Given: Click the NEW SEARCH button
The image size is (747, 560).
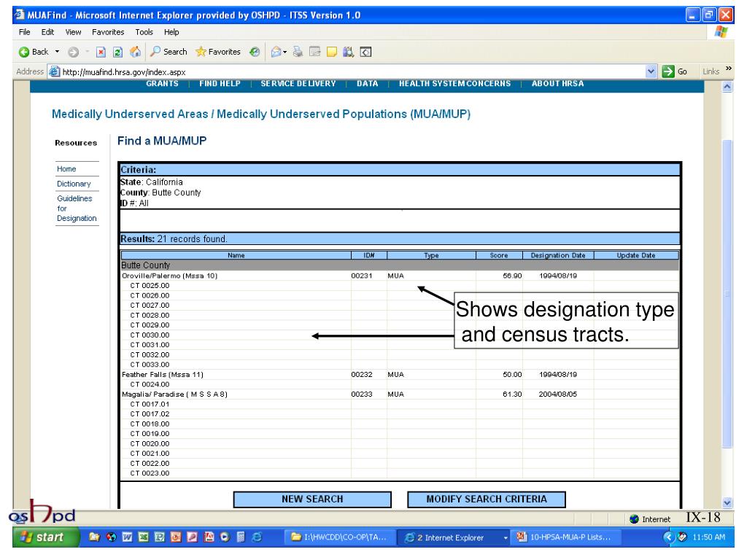Looking at the screenshot, I should 312,499.
